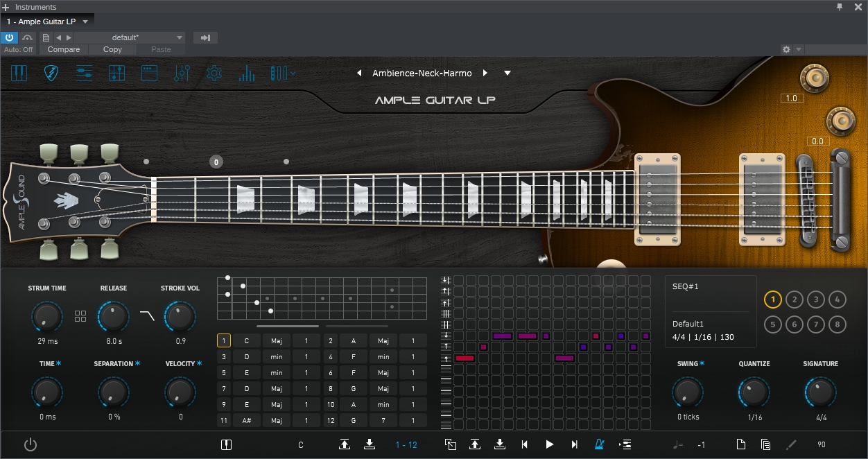Viewport: 868px width, 459px height.
Task: Expand the chevron next to columns icon
Action: coord(294,73)
